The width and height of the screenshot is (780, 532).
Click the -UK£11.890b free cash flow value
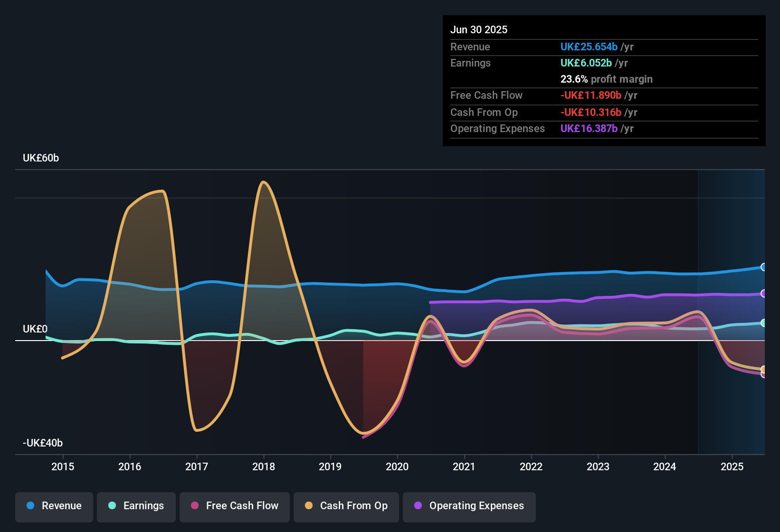click(x=591, y=95)
